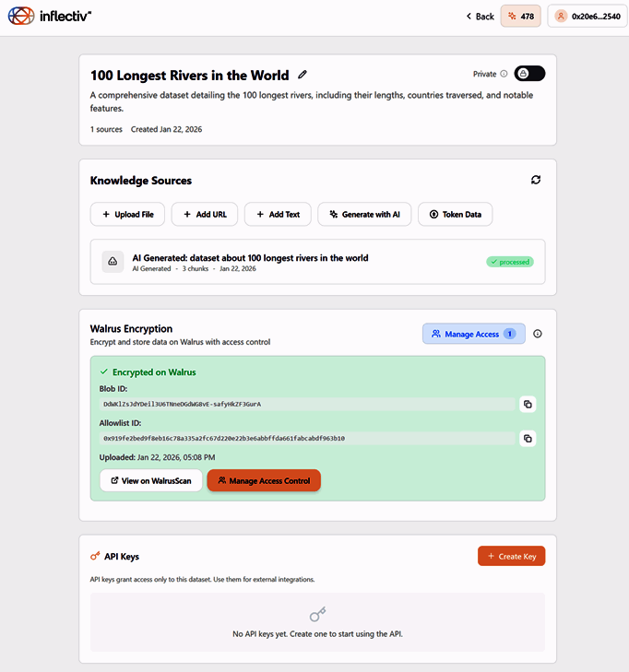The image size is (629, 672).
Task: Select Generate with AI option
Action: pos(363,214)
